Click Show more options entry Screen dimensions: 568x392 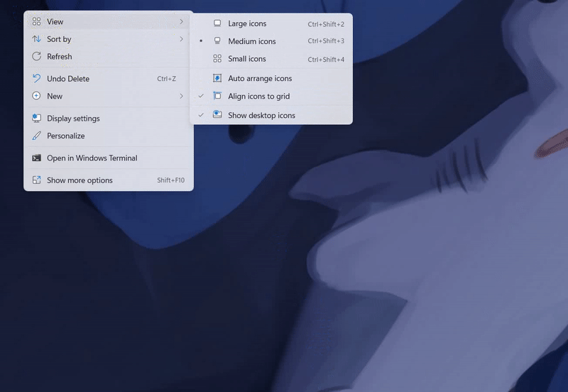[109, 180]
